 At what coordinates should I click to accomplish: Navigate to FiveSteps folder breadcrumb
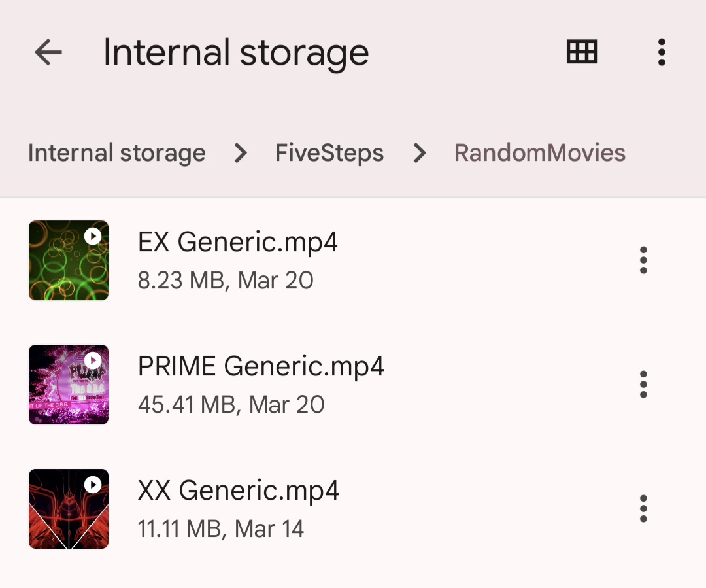(x=329, y=153)
